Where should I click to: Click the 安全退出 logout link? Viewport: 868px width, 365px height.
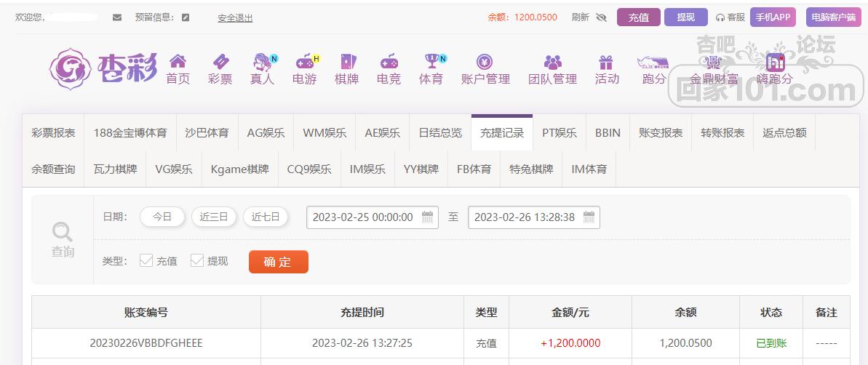235,17
